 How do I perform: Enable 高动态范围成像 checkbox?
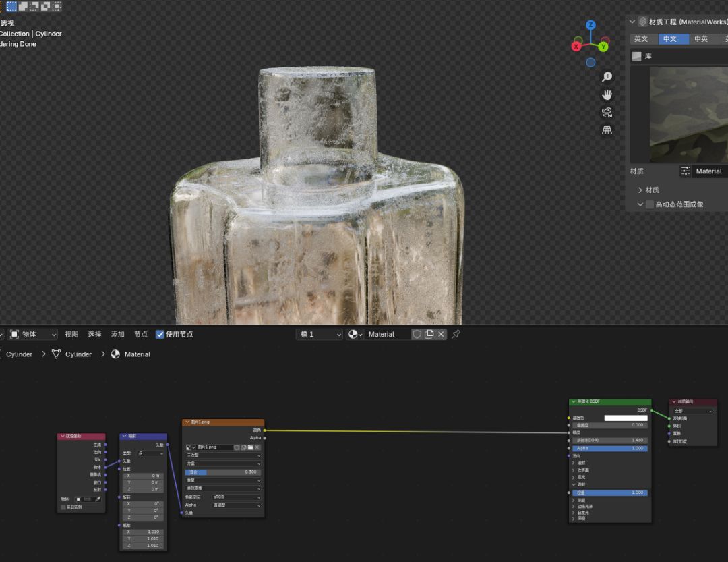650,204
